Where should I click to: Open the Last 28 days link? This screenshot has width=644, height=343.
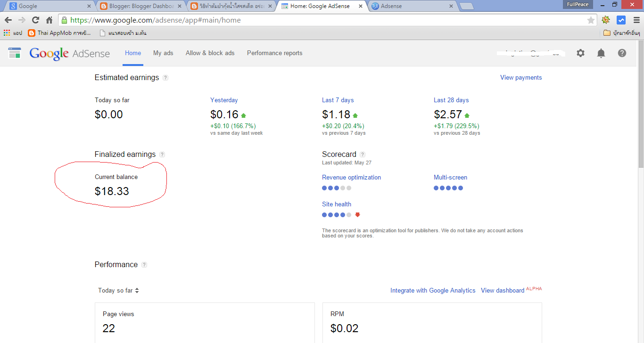pos(451,100)
